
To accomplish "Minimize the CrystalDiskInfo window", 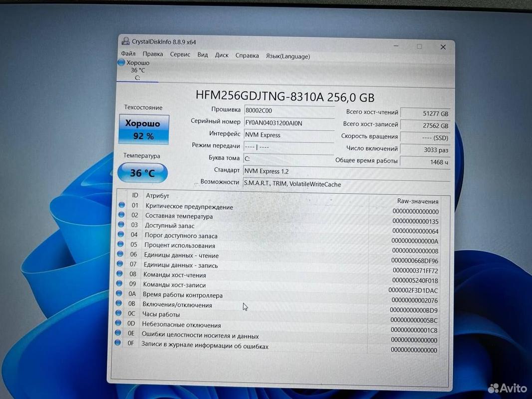I will pos(396,46).
